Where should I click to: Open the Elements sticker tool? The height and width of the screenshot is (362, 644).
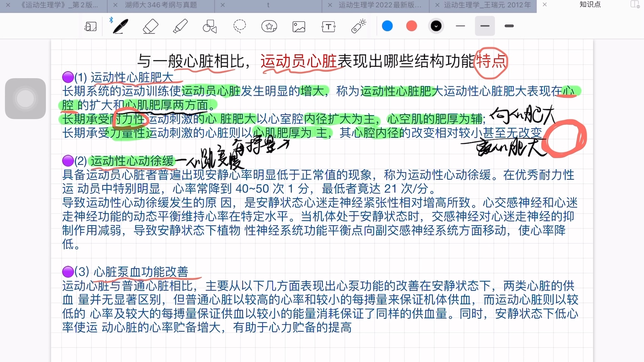tap(269, 26)
